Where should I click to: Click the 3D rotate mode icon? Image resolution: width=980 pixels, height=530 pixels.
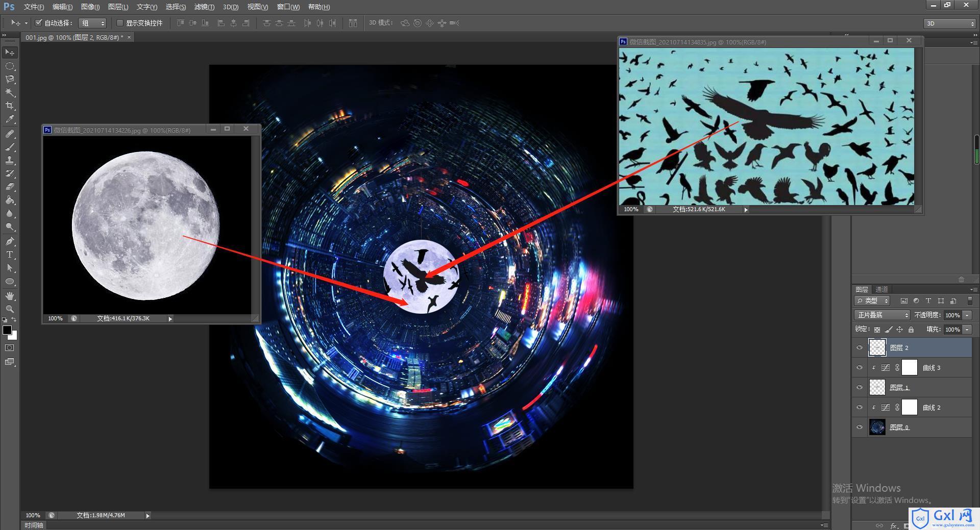(x=405, y=23)
